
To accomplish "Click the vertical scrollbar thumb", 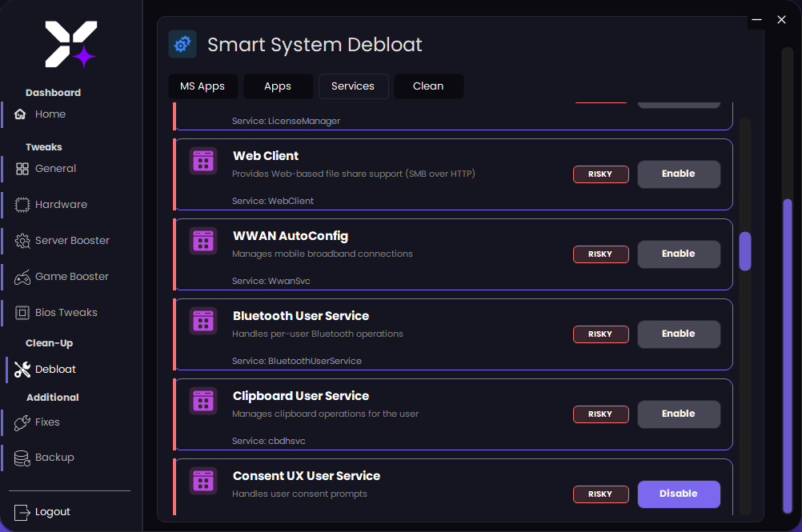I will tap(745, 251).
